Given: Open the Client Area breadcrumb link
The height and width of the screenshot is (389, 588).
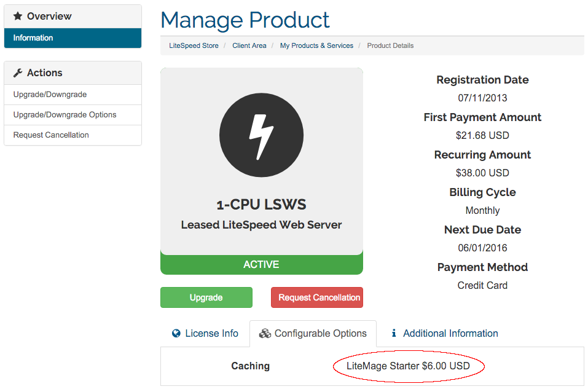Looking at the screenshot, I should [249, 45].
